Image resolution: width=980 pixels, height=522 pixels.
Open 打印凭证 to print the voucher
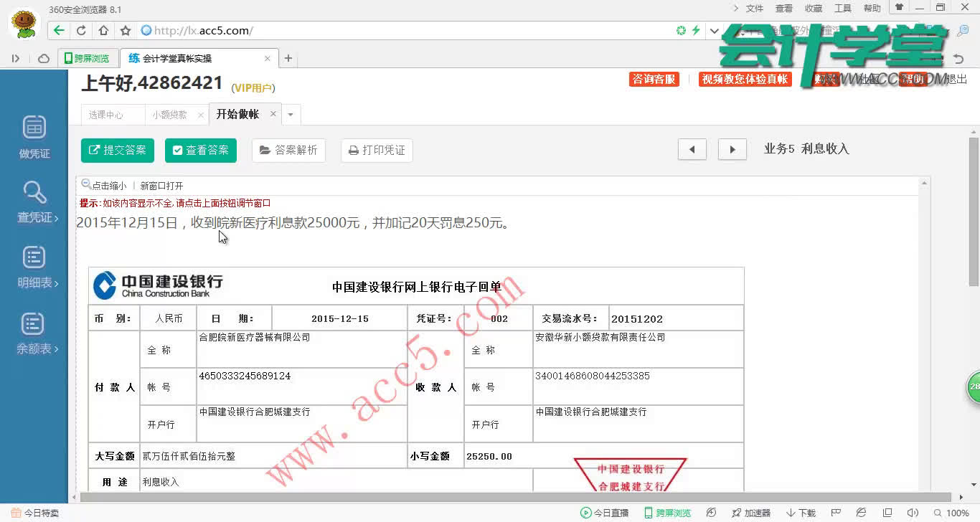(x=376, y=150)
